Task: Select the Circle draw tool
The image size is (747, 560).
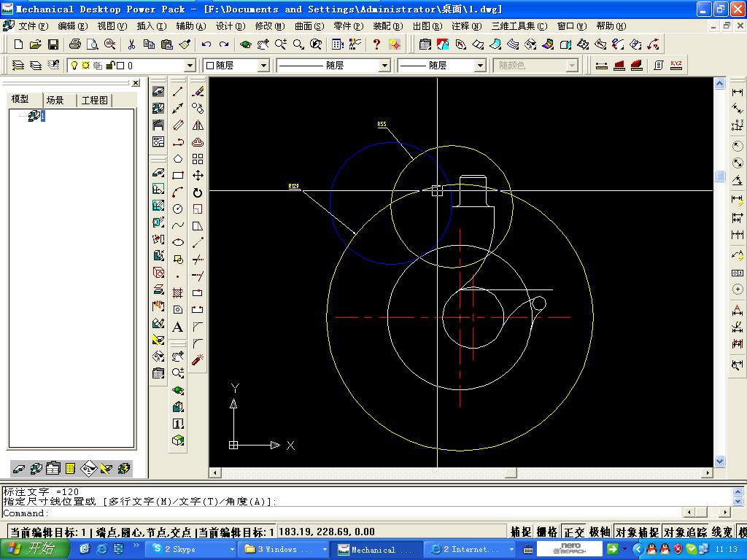Action: tap(178, 209)
